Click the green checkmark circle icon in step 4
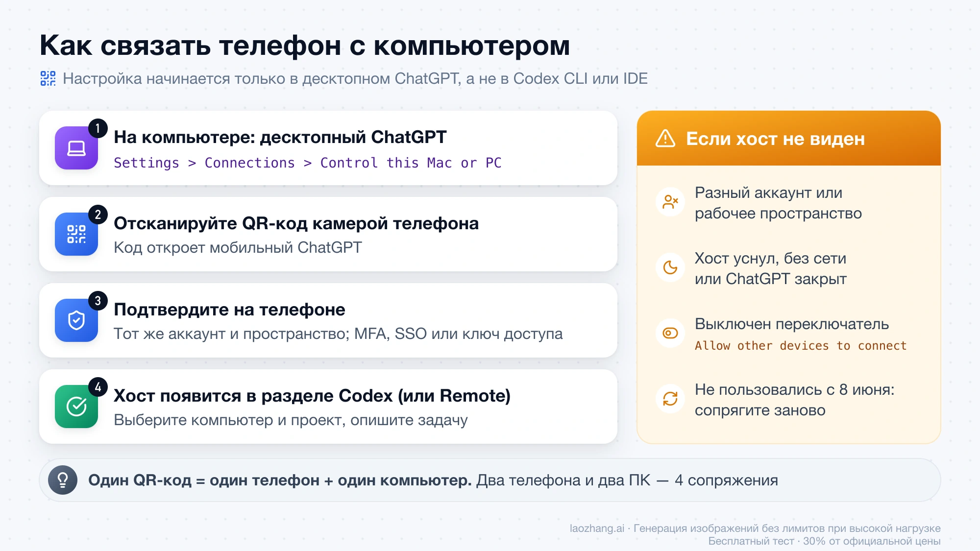This screenshot has width=980, height=551. (76, 407)
